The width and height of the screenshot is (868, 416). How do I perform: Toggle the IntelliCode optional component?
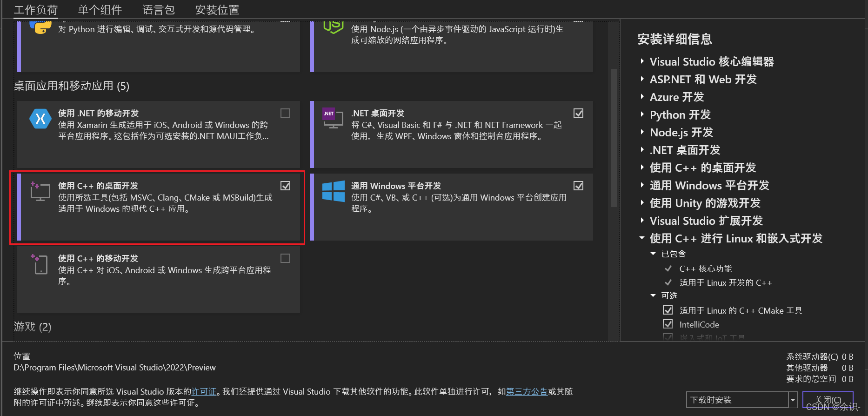pos(668,324)
